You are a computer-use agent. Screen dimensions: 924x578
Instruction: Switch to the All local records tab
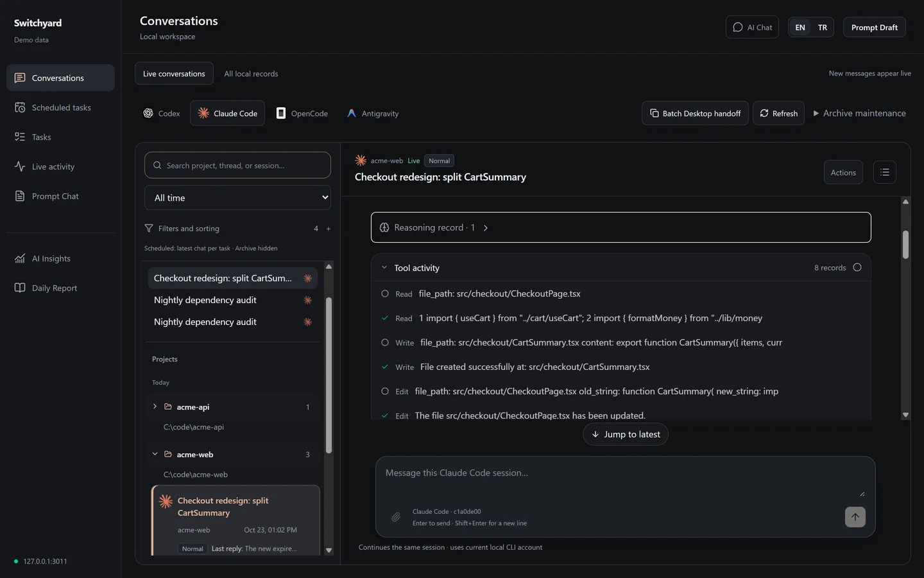point(251,74)
